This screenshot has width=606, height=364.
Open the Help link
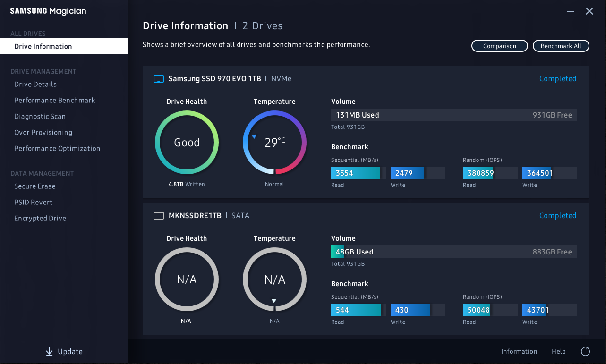[x=559, y=351]
